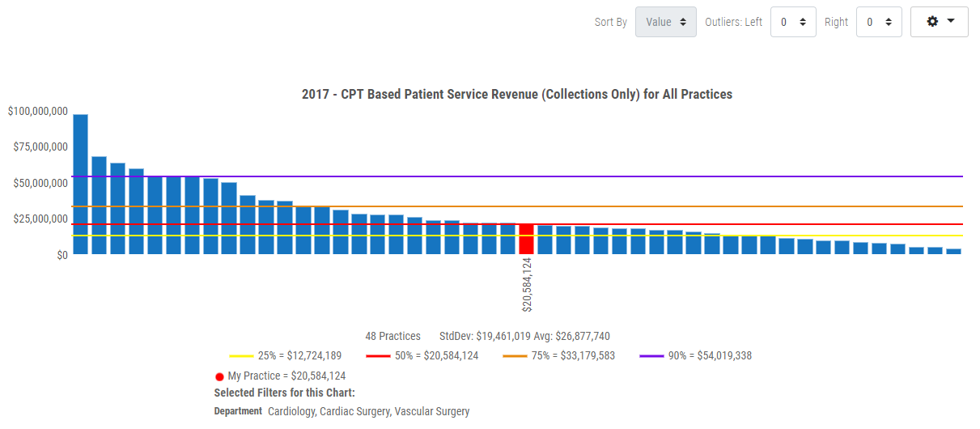Change the Outliers Right value selector
Viewport: 980px width, 429px height.
[x=878, y=22]
